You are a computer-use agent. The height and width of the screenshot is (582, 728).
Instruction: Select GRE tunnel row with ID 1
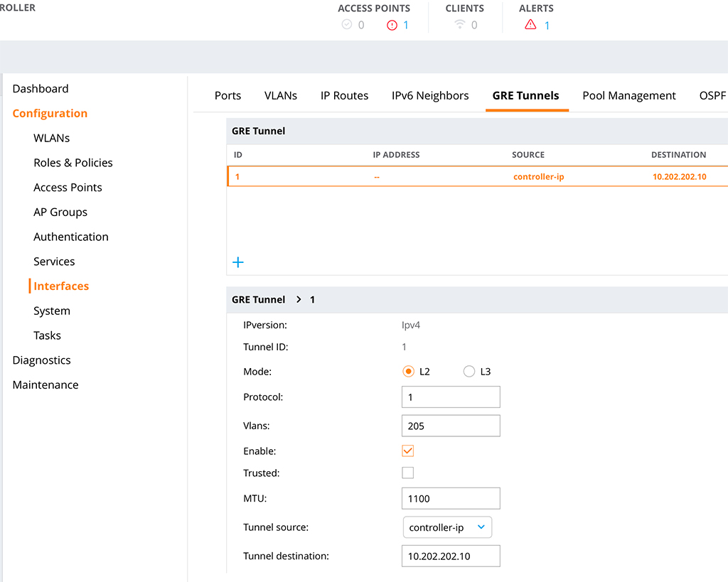(x=477, y=176)
